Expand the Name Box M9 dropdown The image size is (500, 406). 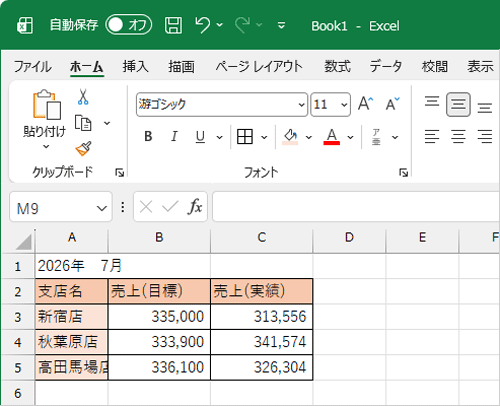102,208
